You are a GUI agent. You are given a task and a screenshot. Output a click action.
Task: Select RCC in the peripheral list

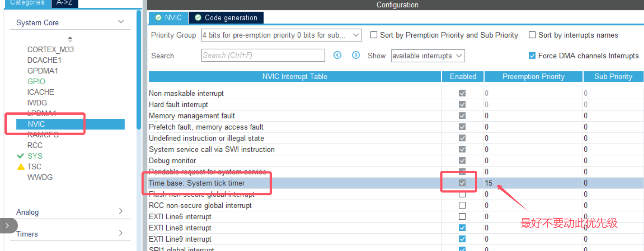coord(35,145)
